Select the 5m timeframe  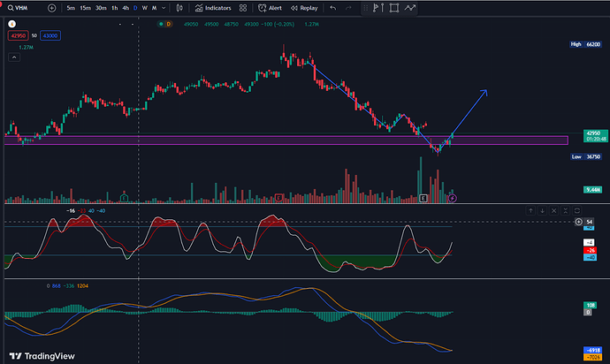(x=71, y=8)
